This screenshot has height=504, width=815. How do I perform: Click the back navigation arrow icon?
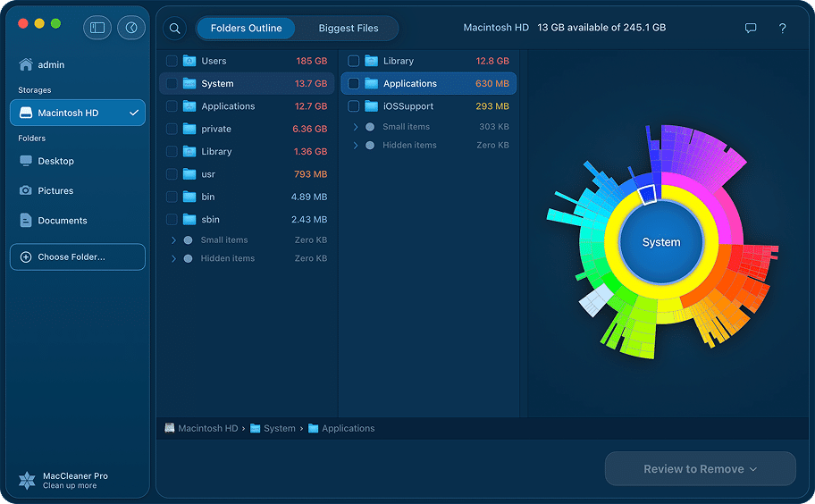point(131,28)
